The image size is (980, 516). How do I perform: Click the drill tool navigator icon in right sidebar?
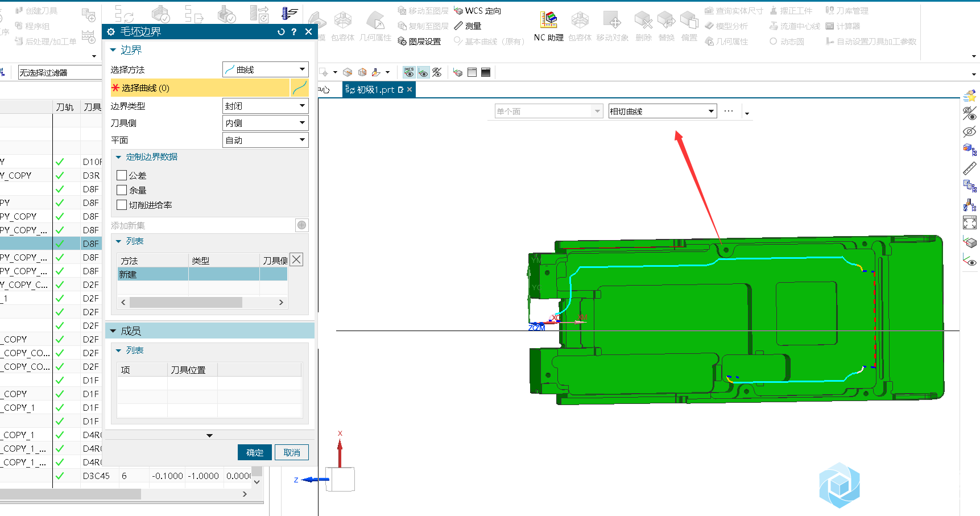point(970,205)
